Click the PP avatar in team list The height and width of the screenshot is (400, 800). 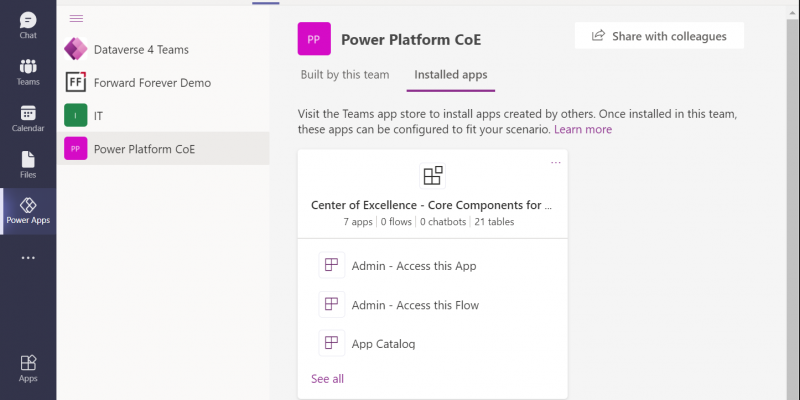[x=76, y=148]
